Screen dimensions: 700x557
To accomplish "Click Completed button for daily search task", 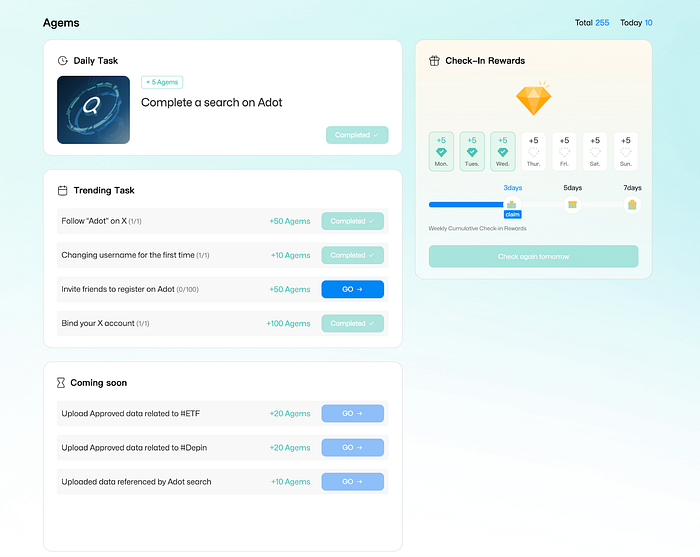I will 356,135.
